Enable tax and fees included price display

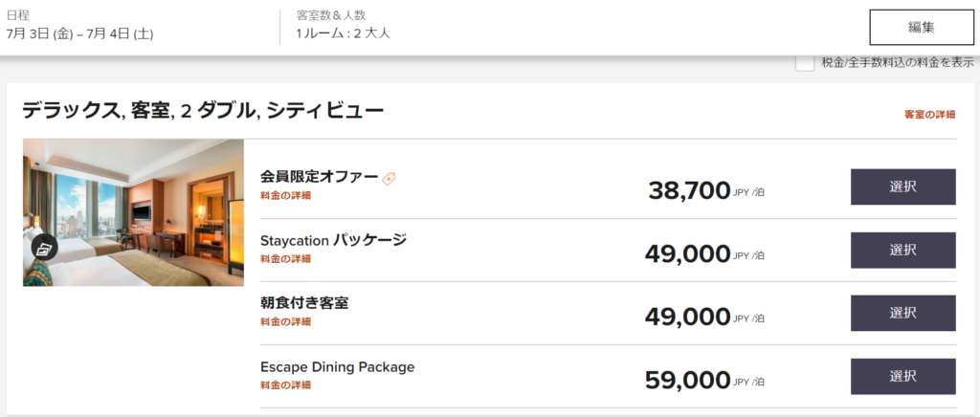pos(805,62)
